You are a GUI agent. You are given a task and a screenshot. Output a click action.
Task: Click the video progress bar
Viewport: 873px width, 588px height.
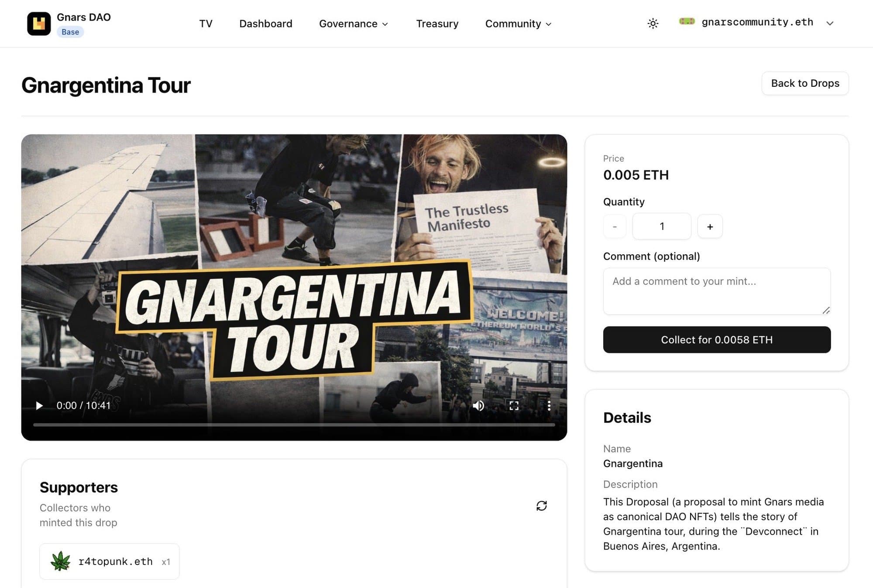pyautogui.click(x=294, y=424)
